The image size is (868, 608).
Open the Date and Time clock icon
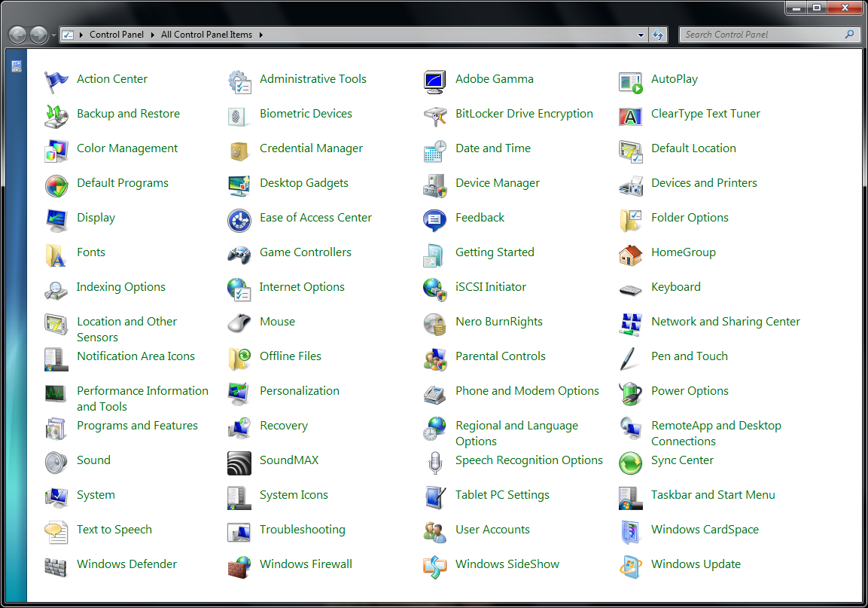pos(434,151)
